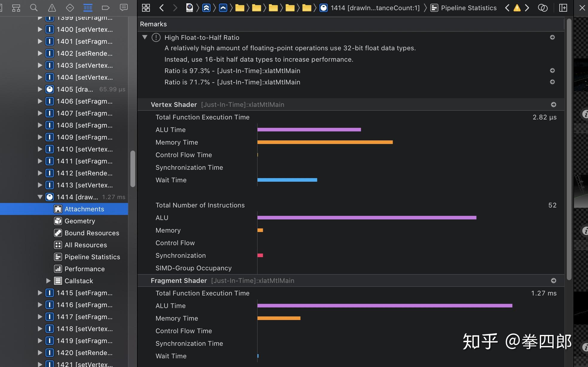Click the Bound Resources panel icon

pos(58,233)
